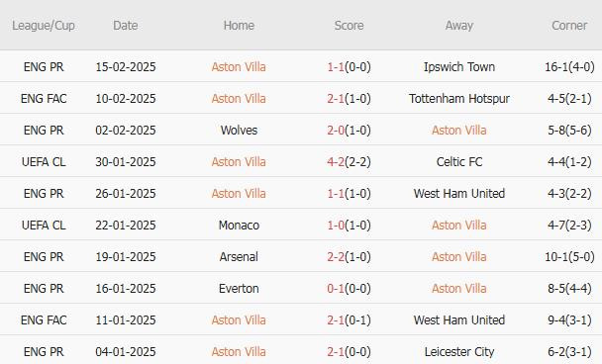Viewport: 602px width, 364px height.
Task: Select the 16-1(4-0) corner statistic
Action: pos(569,67)
